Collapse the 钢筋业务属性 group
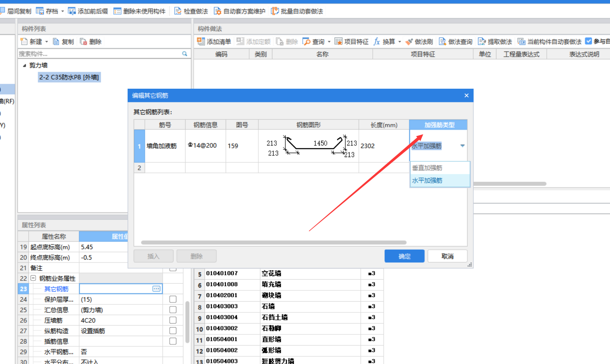 [33, 278]
